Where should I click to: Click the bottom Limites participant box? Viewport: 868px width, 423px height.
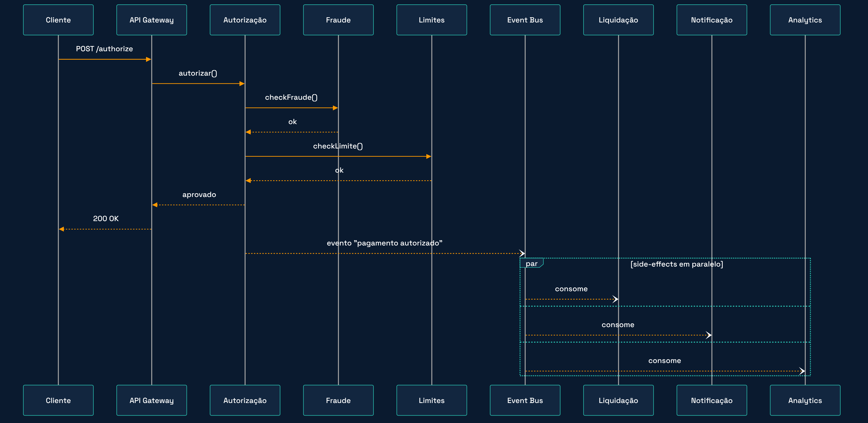(432, 400)
